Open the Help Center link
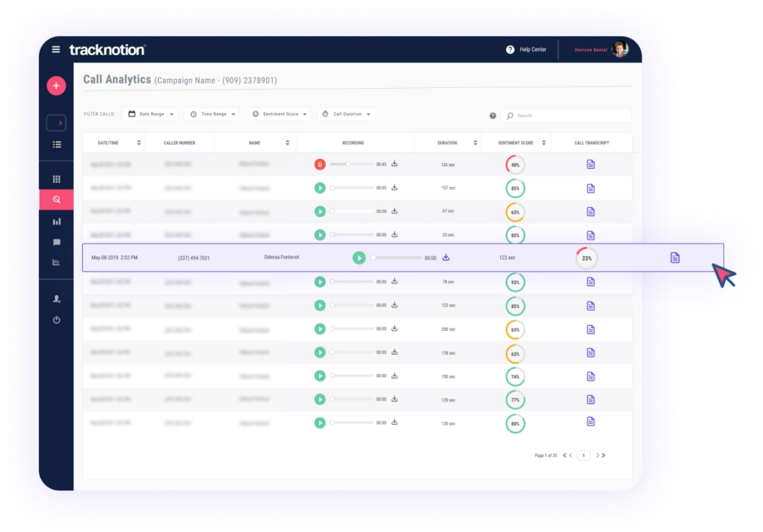Screen dimensions: 763x532 tap(527, 49)
